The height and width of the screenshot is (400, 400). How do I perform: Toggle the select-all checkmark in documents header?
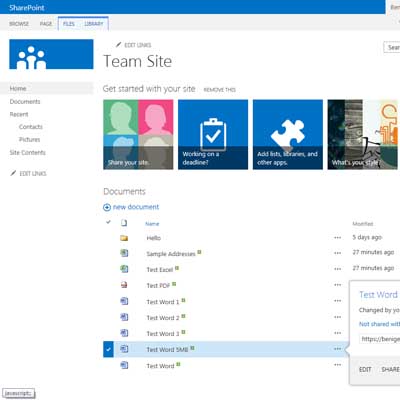(108, 222)
